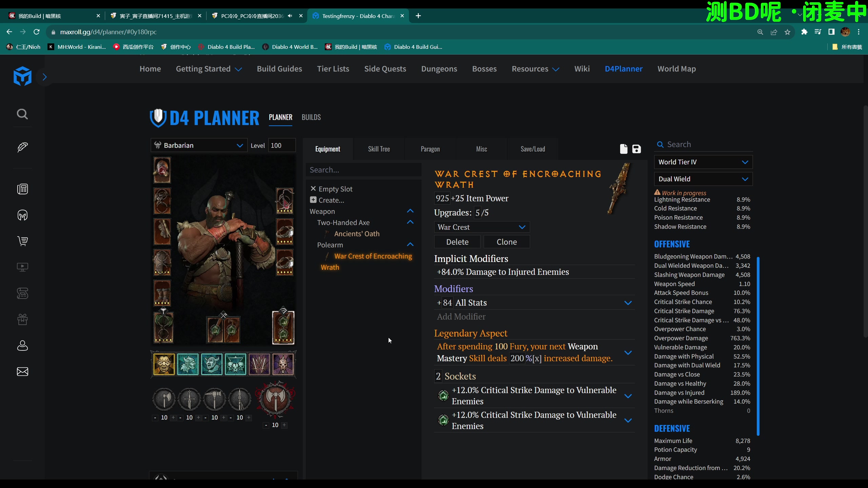Open the user profile sidebar icon
Screen dimensions: 868x488
click(x=22, y=345)
